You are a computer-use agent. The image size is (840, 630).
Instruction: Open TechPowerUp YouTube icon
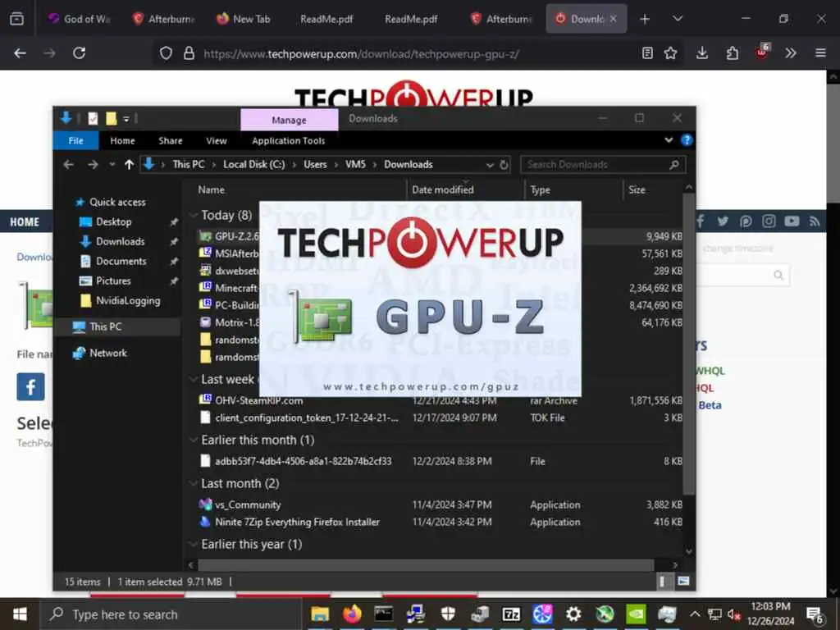(x=792, y=221)
